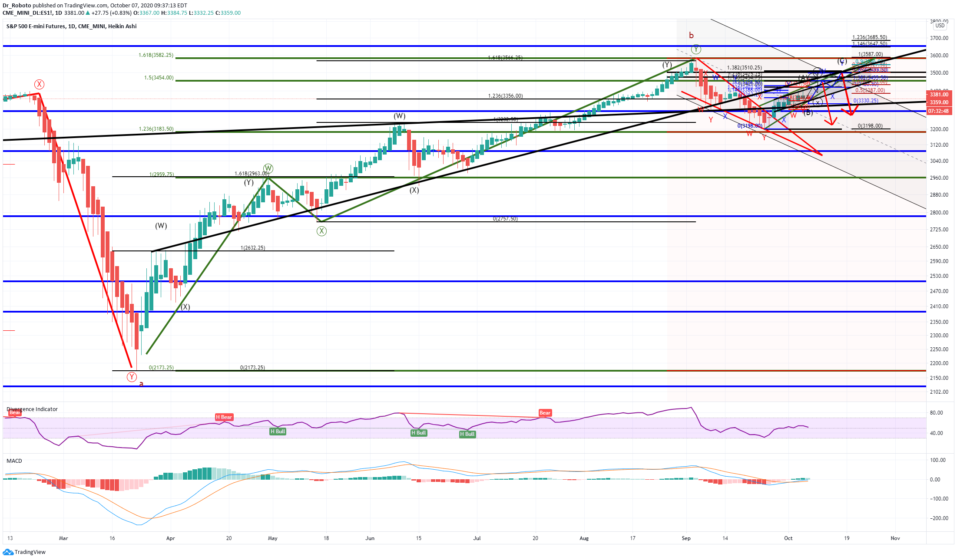Click the Dr_Roboto author name
The image size is (957, 560).
point(17,5)
